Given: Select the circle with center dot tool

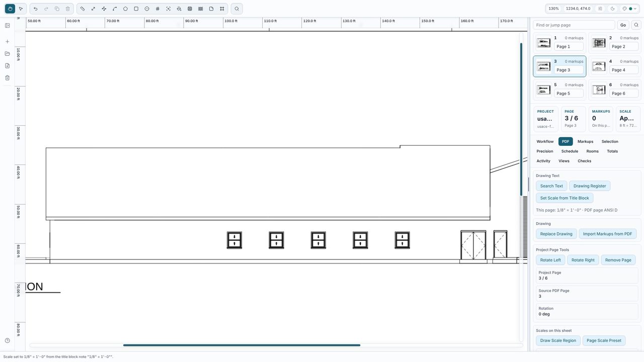Looking at the screenshot, I should [x=147, y=9].
